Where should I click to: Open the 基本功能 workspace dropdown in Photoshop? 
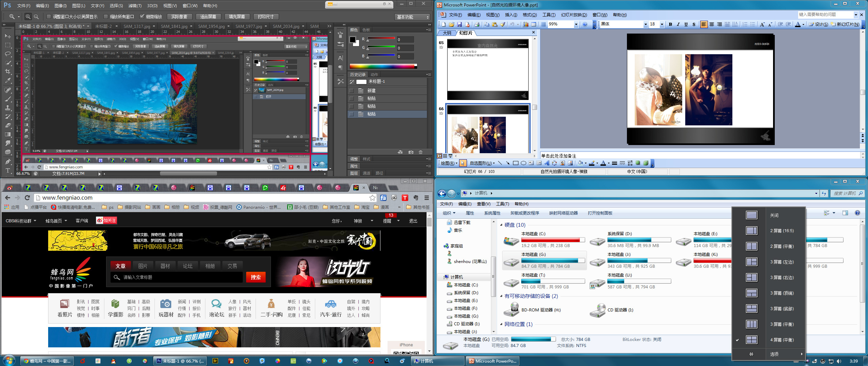pos(413,17)
